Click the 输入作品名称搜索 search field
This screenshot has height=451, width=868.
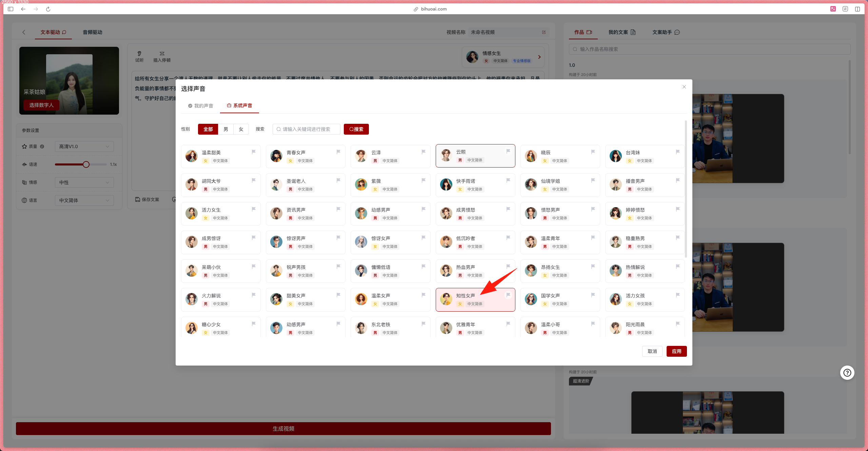[x=710, y=49]
